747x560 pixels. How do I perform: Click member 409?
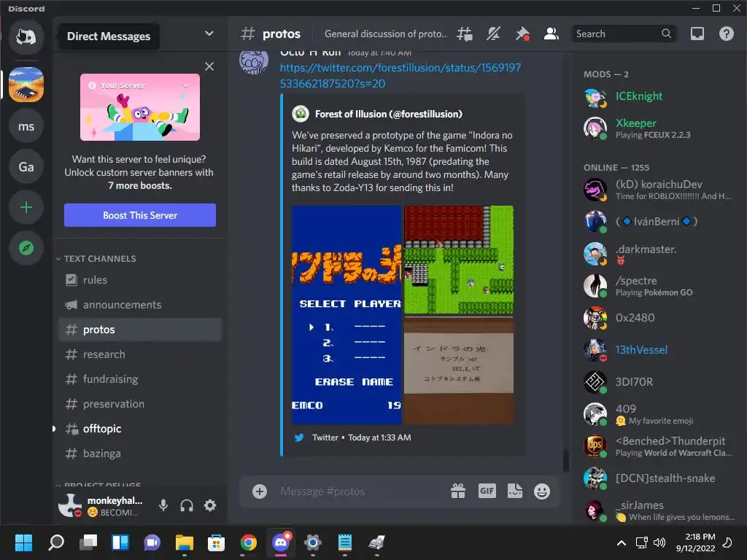click(659, 414)
